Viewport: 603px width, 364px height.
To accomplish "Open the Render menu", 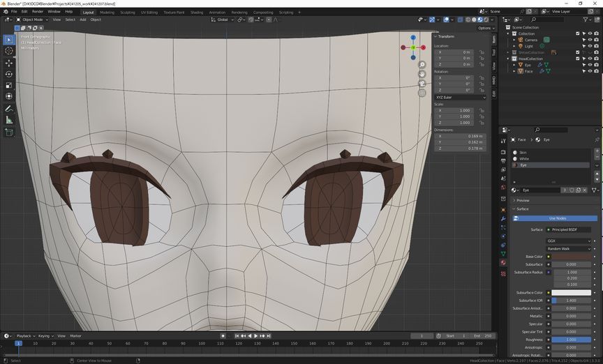I will tap(38, 12).
